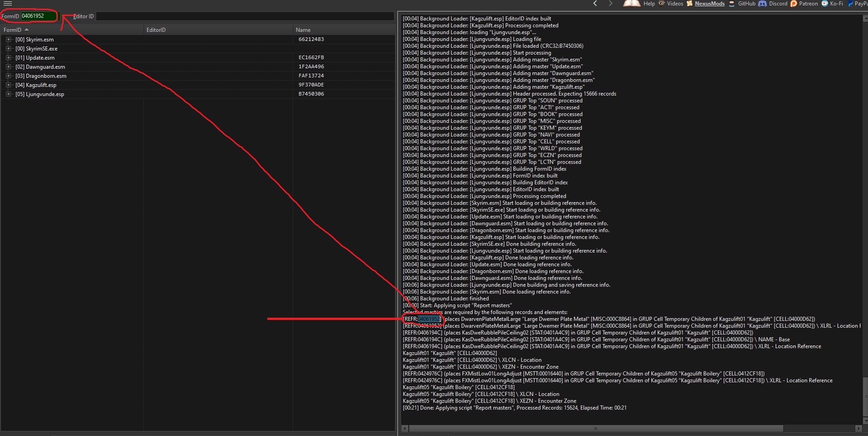Go back with the left arrow
The width and height of the screenshot is (868, 436).
[595, 3]
